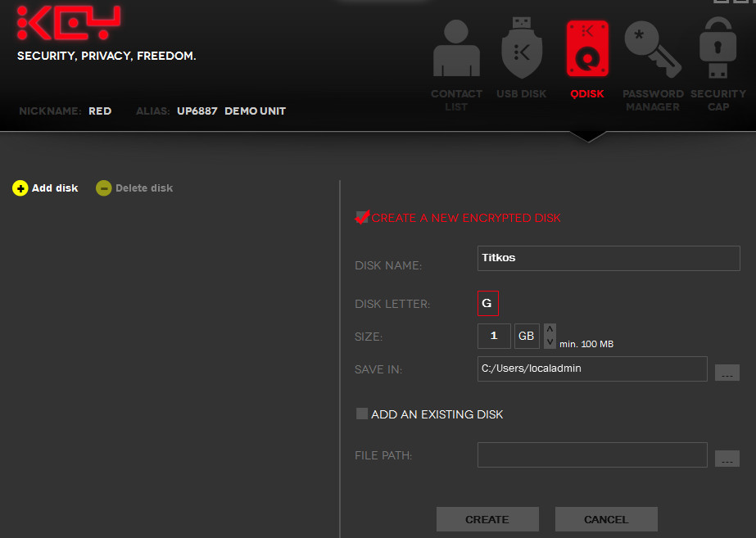Viewport: 756px width, 538px height.
Task: Click the yellow plus Add disk icon
Action: 20,188
